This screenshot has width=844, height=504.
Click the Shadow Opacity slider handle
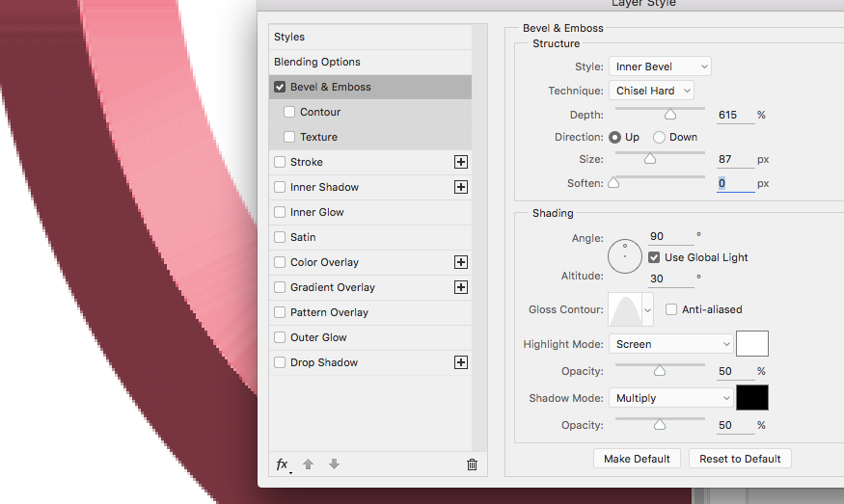point(660,424)
